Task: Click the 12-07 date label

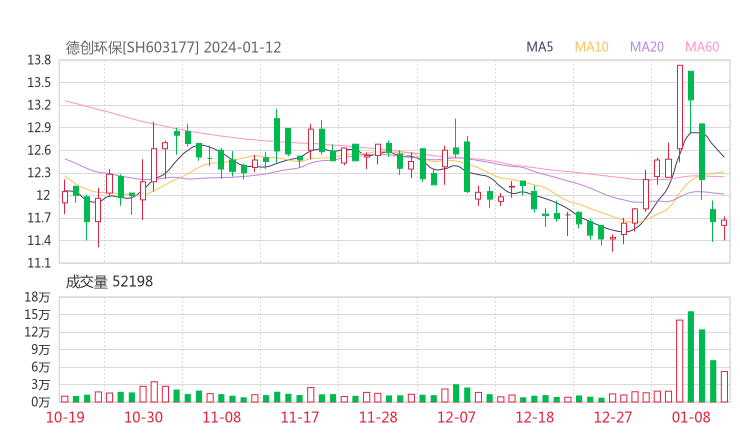Action: 456,417
